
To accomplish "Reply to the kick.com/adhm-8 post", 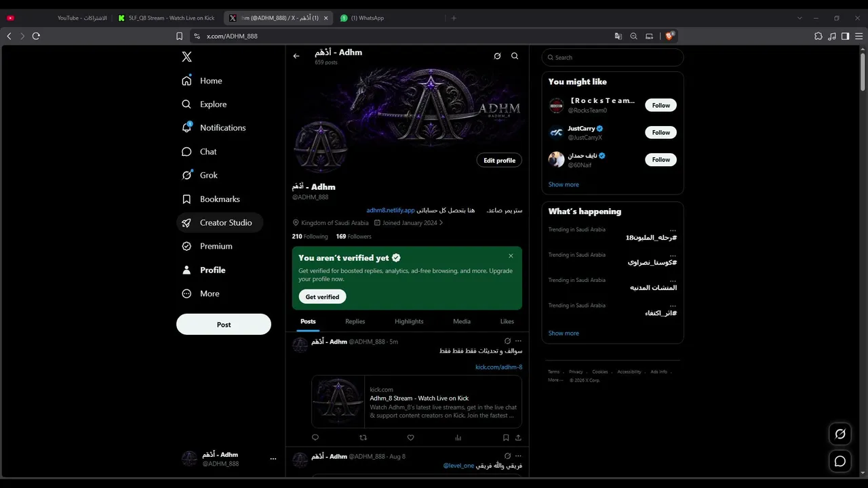I will tap(315, 438).
